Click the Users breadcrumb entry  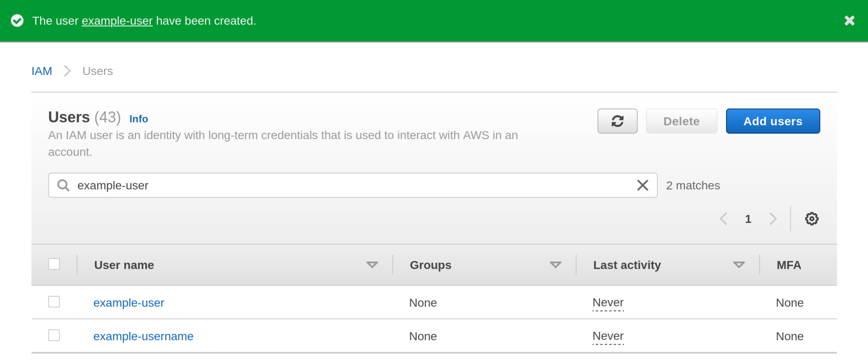(97, 71)
